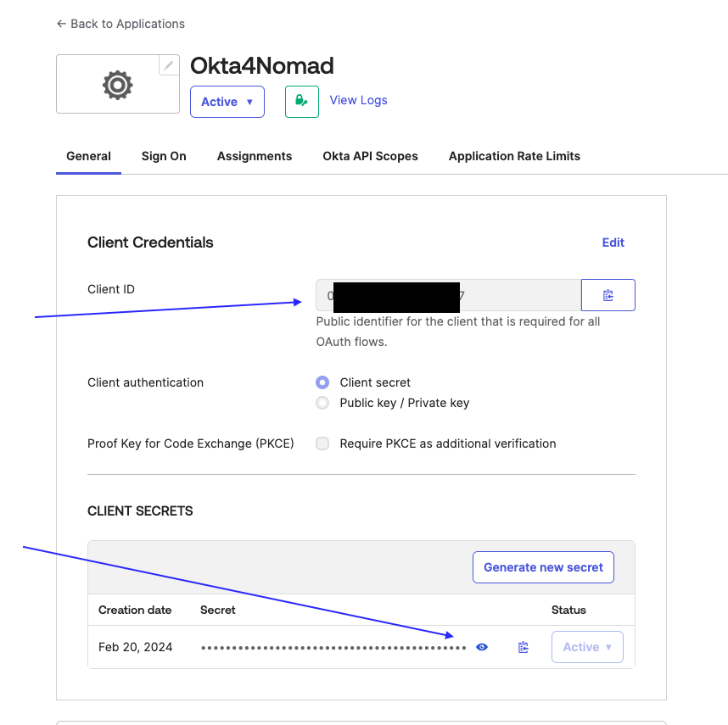Go back to Applications

120,24
